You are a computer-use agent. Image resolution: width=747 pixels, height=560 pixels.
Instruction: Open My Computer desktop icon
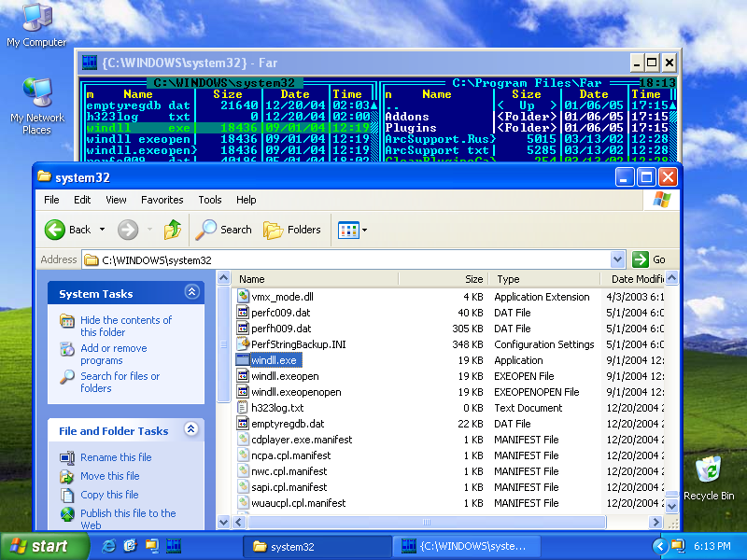coord(36,25)
